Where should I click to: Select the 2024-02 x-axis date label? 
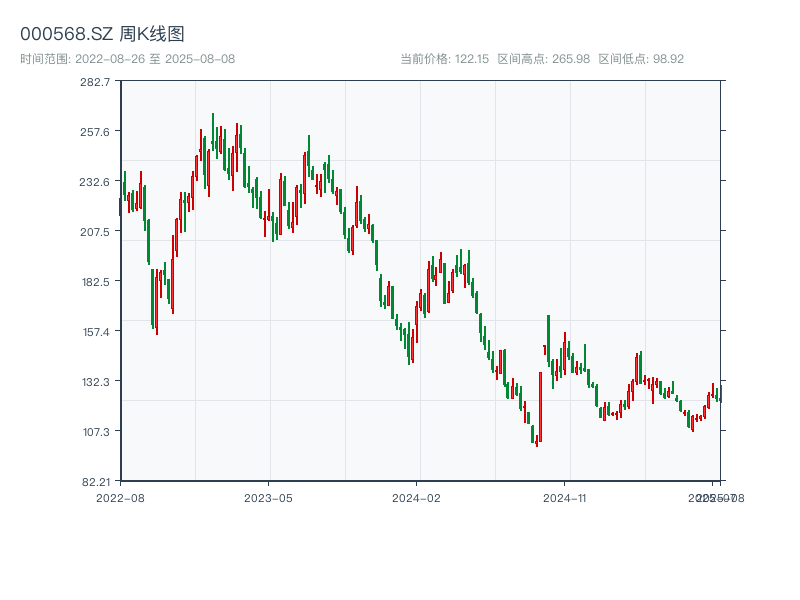tap(416, 497)
